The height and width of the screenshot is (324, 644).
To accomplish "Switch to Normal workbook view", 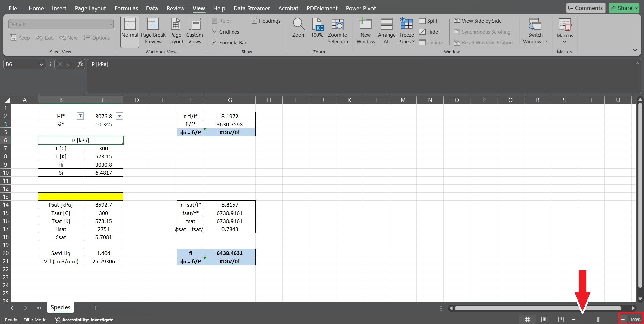I will [x=130, y=32].
